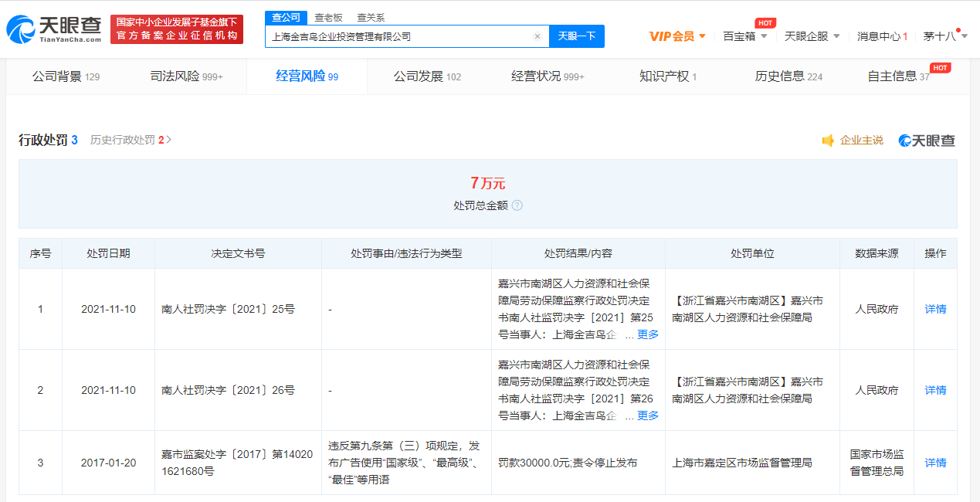Switch to the 查关系 search tab
This screenshot has width=980, height=502.
pyautogui.click(x=371, y=18)
